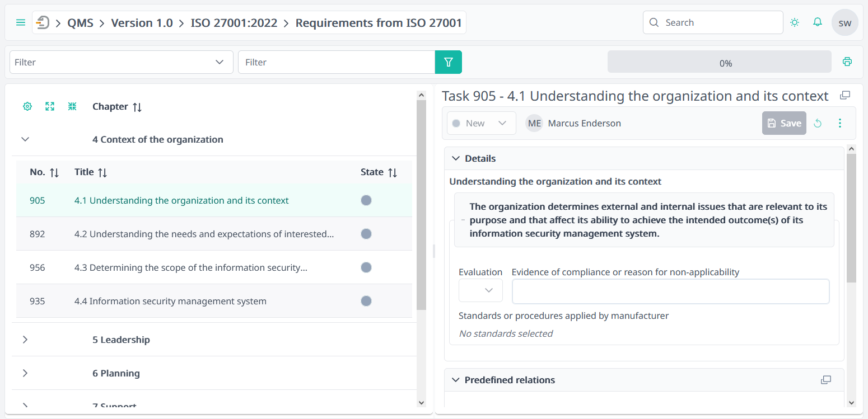Open the three-dot task actions menu
This screenshot has width=868, height=419.
840,123
